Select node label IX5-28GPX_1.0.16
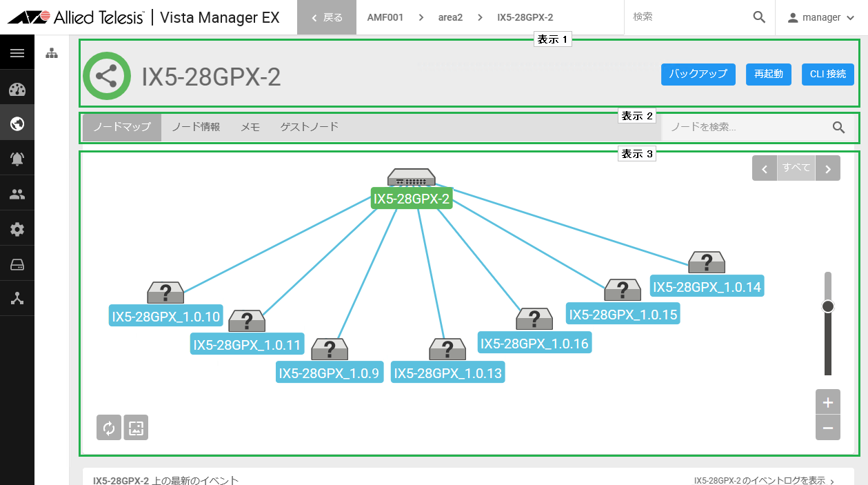 (x=535, y=343)
